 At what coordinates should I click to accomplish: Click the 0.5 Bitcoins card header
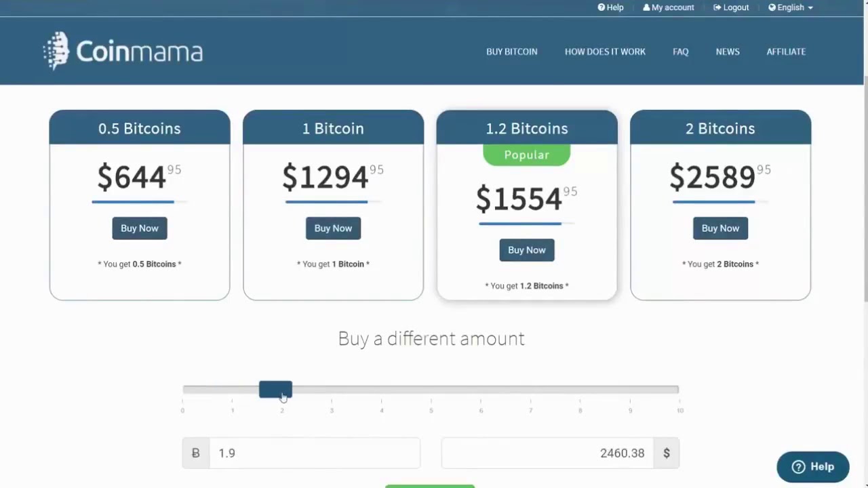(x=140, y=127)
